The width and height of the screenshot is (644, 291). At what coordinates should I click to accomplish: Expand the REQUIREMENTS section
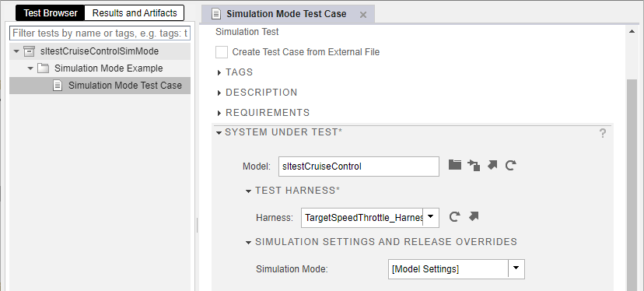pyautogui.click(x=219, y=113)
